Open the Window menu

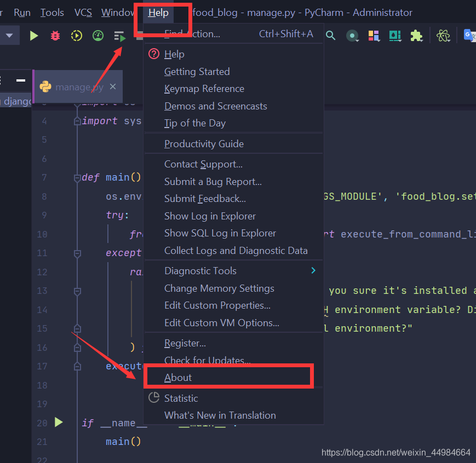coord(118,13)
